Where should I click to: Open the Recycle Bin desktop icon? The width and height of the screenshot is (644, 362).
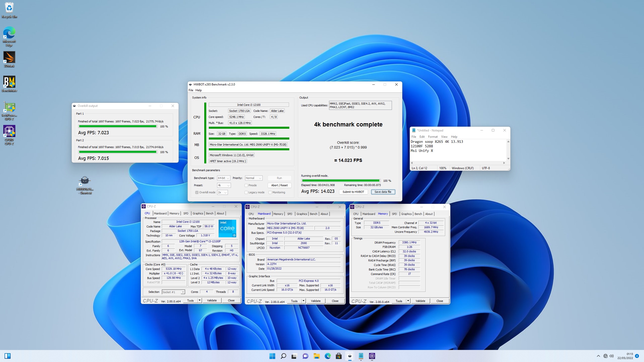9,10
